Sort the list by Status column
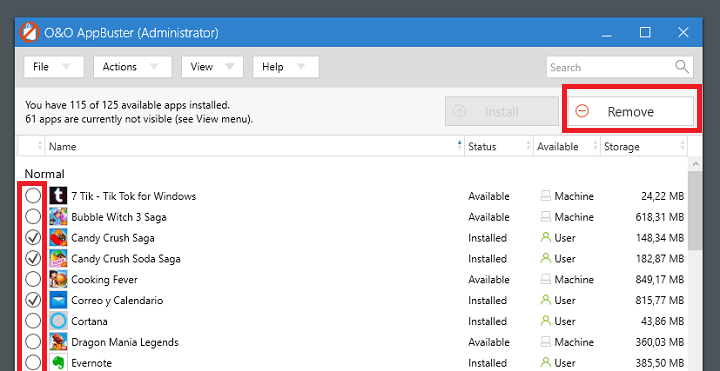 click(x=499, y=146)
